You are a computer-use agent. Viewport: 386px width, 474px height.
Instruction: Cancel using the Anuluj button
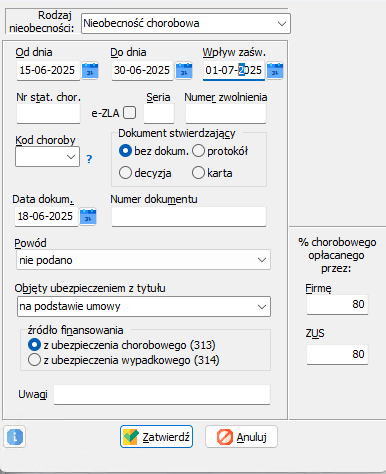pyautogui.click(x=241, y=436)
